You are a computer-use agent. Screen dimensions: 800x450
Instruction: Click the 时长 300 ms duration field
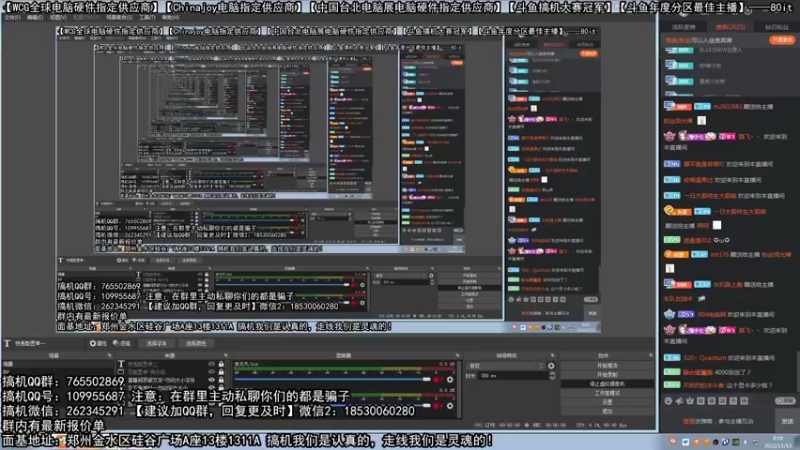(x=512, y=376)
